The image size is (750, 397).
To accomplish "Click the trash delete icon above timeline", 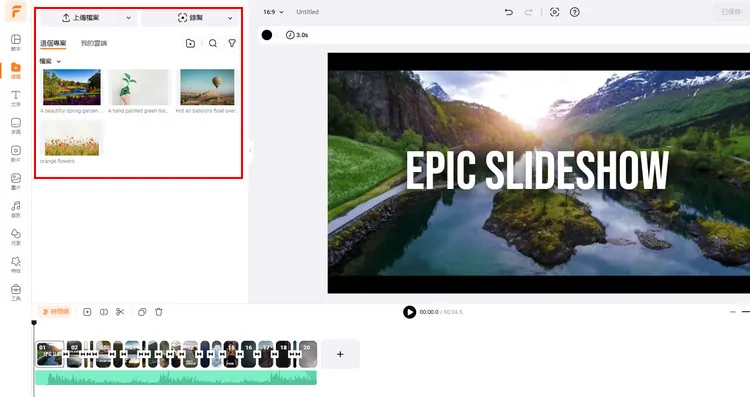I will 159,312.
